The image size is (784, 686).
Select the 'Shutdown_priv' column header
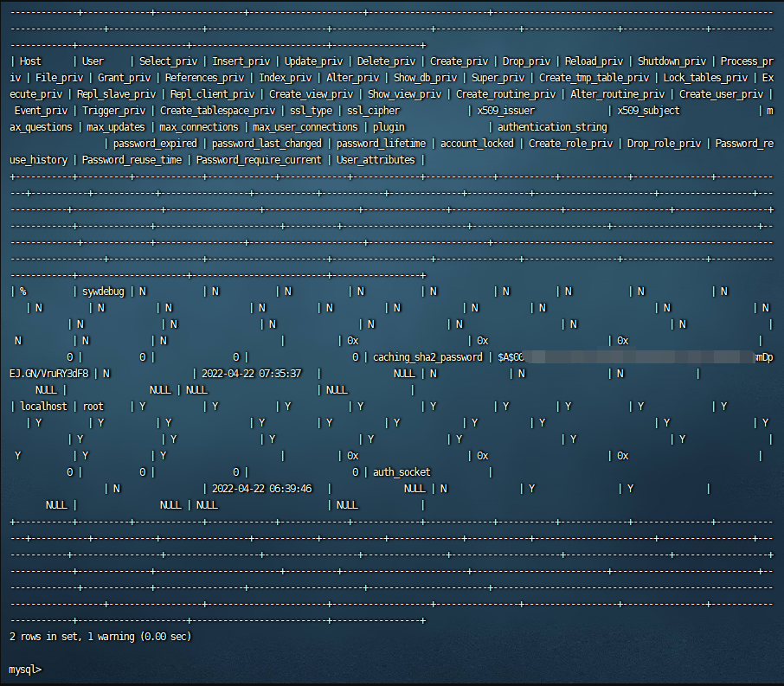click(672, 61)
